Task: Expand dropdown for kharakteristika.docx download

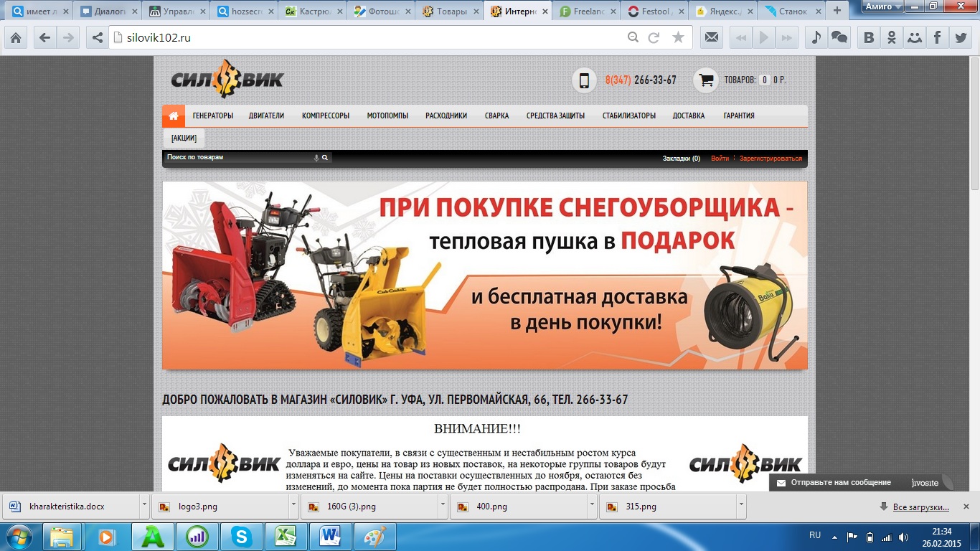Action: 144,507
